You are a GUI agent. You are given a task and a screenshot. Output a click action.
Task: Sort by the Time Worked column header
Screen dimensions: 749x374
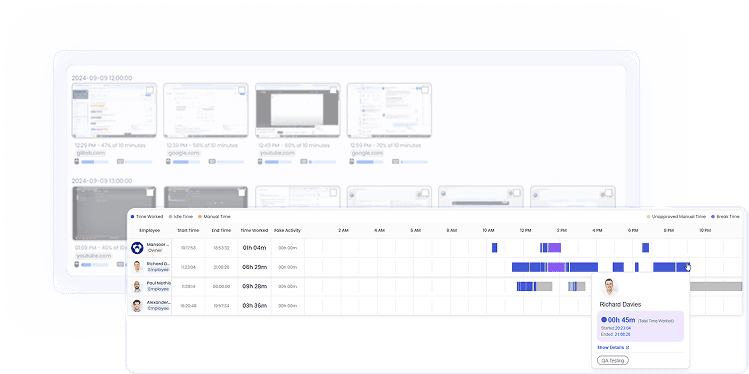(254, 230)
